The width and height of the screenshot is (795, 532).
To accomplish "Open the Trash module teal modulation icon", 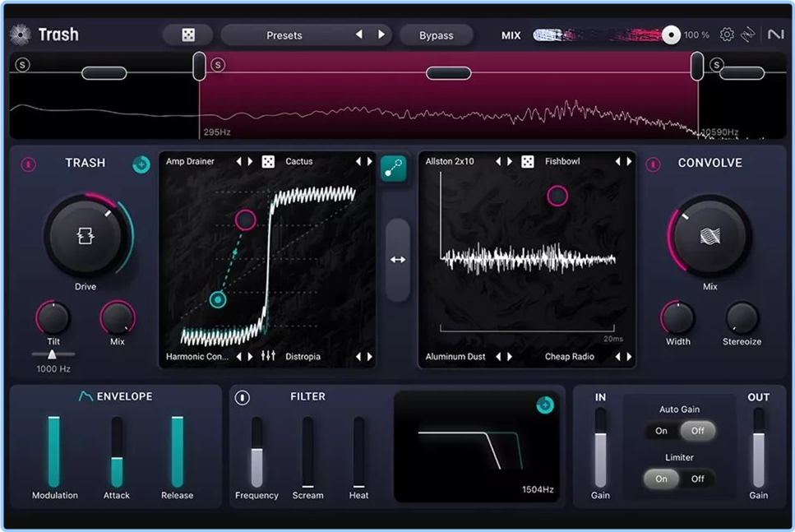I will 141,164.
